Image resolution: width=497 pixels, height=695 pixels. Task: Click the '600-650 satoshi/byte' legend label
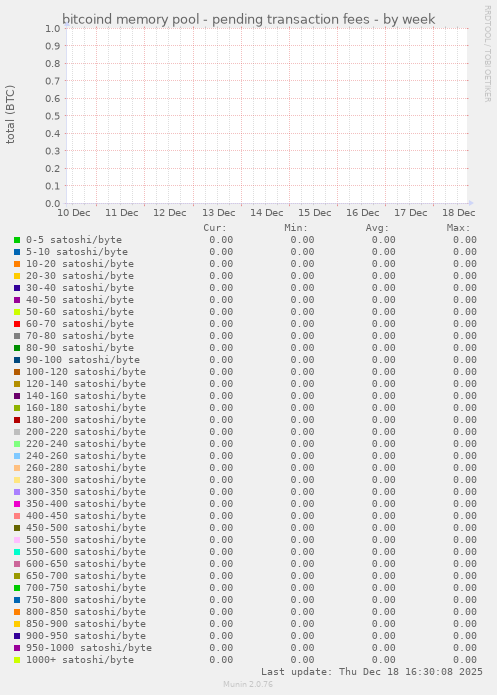click(86, 564)
